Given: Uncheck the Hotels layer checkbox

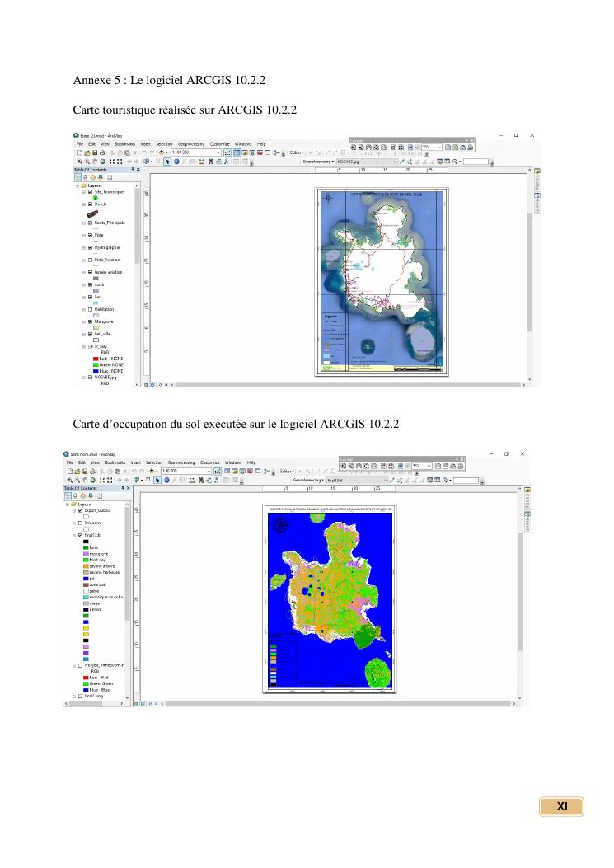Looking at the screenshot, I should tap(91, 204).
